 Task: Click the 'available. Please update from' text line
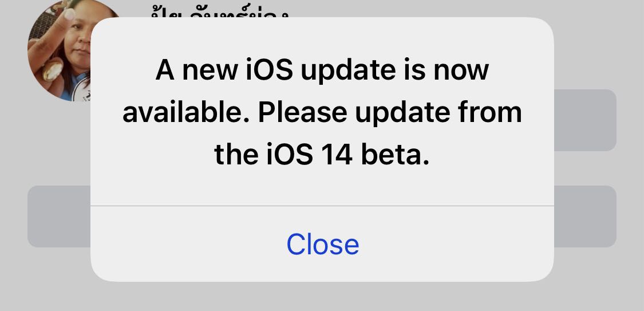tap(322, 113)
